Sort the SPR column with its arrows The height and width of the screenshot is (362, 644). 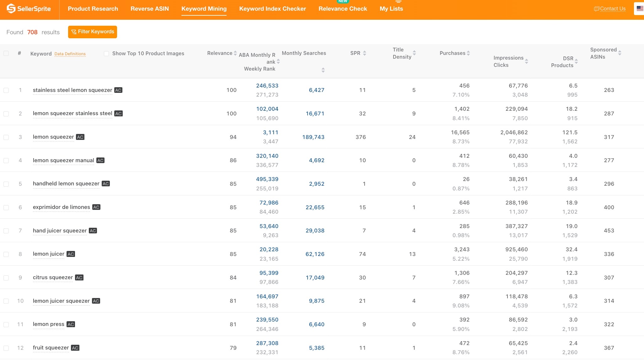[364, 53]
